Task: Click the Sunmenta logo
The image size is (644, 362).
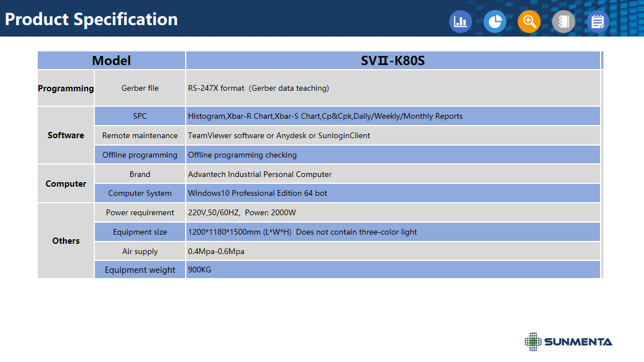Action: coord(569,341)
